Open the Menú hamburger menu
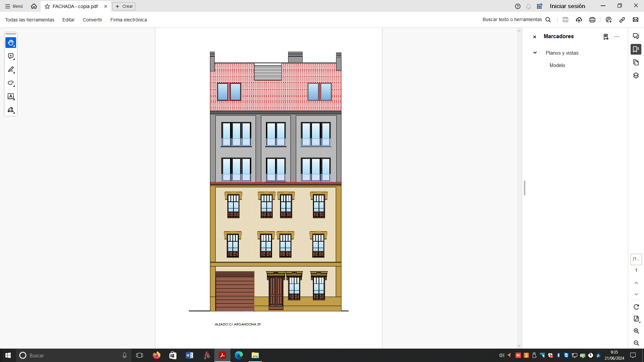Viewport: 644px width, 362px height. [x=14, y=6]
